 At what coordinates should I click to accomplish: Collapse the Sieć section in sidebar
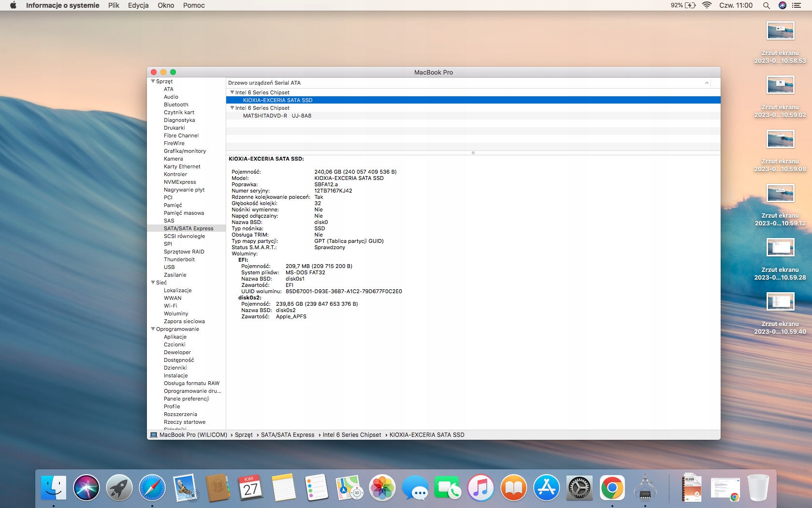pyautogui.click(x=153, y=283)
